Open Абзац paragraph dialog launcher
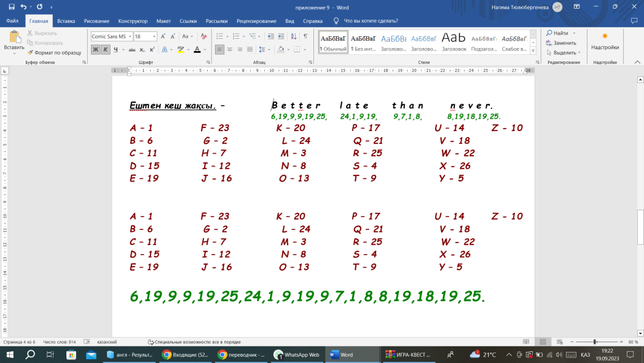The width and height of the screenshot is (644, 363). [310, 62]
